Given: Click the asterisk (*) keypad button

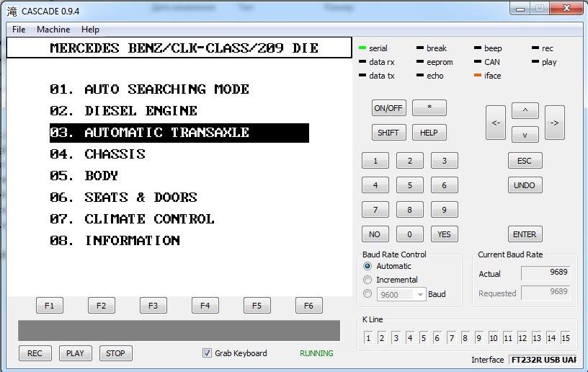Looking at the screenshot, I should [429, 108].
